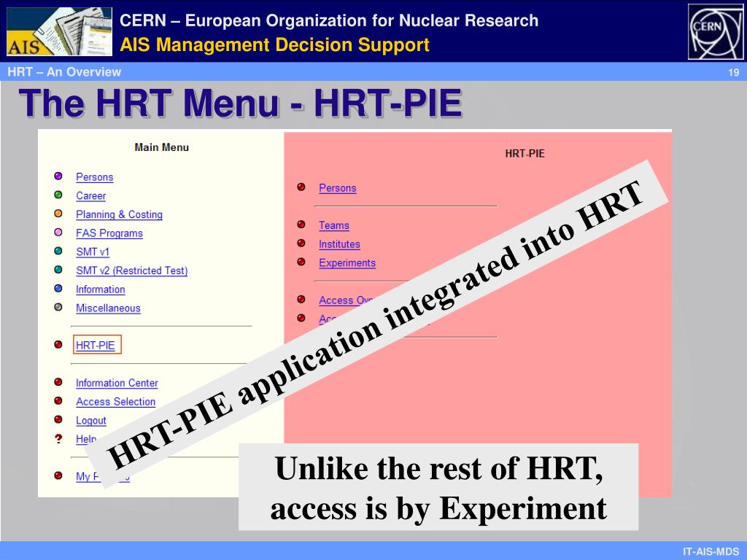The height and width of the screenshot is (560, 747).
Task: Open the HRT-PIE menu link
Action: point(96,345)
